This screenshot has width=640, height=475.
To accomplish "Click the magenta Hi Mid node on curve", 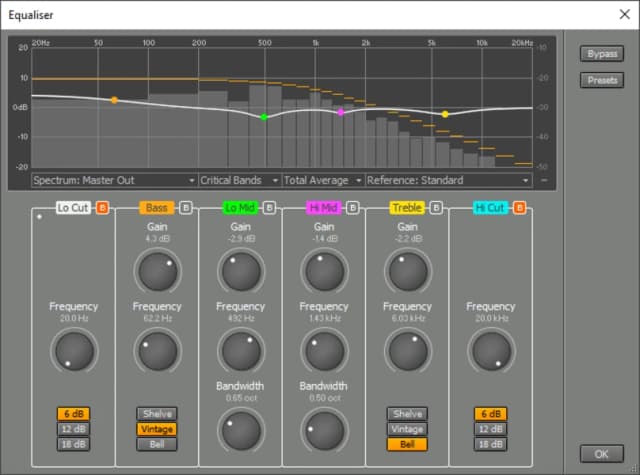I will (x=341, y=112).
